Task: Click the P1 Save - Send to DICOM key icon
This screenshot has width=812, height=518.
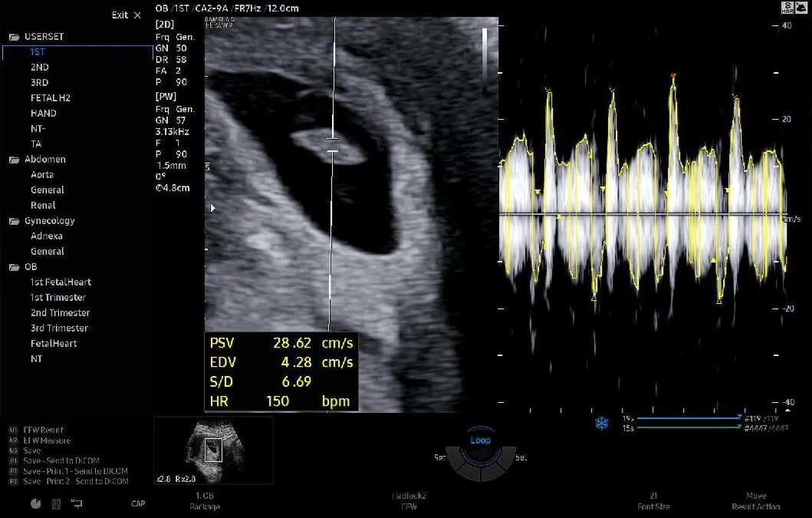Action: pyautogui.click(x=14, y=460)
